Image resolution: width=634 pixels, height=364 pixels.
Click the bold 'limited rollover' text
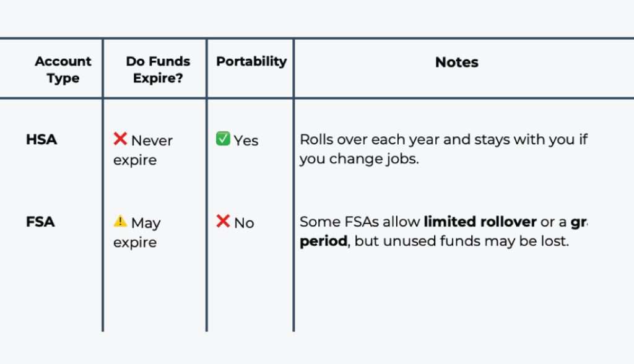pyautogui.click(x=480, y=222)
